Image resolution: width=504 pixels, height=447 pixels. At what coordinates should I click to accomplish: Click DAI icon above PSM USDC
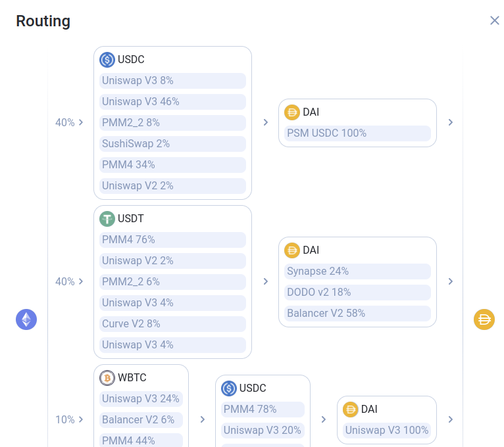tap(292, 112)
